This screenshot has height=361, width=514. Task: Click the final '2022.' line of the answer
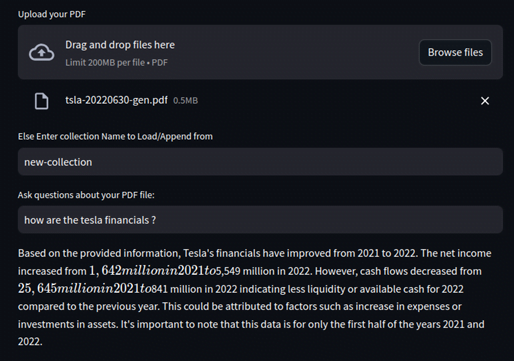(30, 342)
